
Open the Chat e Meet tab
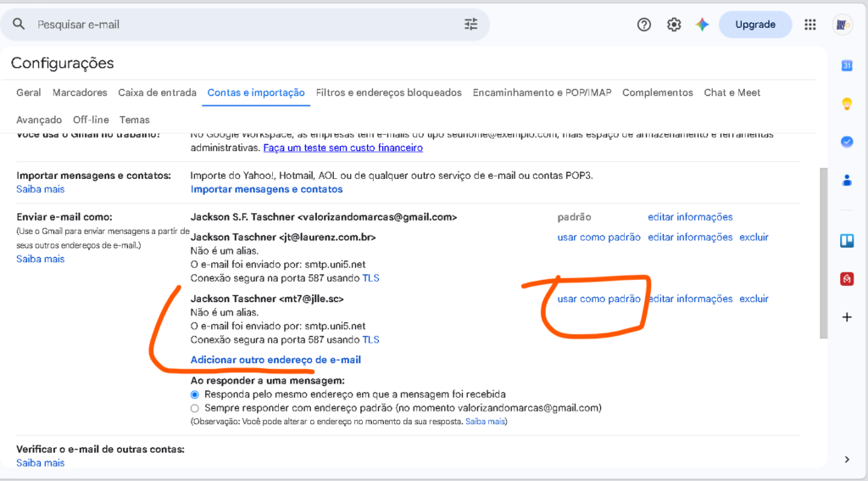732,92
